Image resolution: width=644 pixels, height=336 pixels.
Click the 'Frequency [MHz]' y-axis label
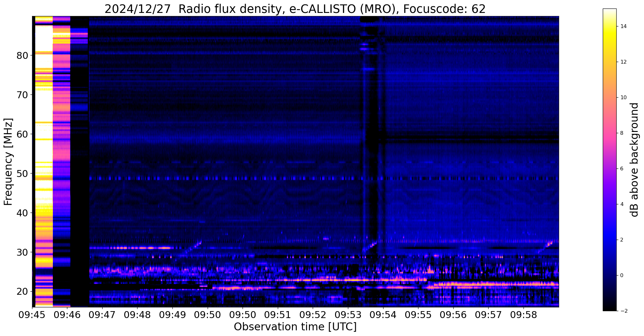coord(8,162)
